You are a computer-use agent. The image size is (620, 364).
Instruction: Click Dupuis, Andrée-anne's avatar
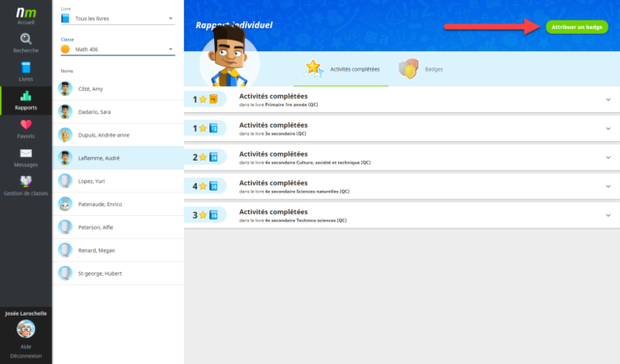point(65,135)
